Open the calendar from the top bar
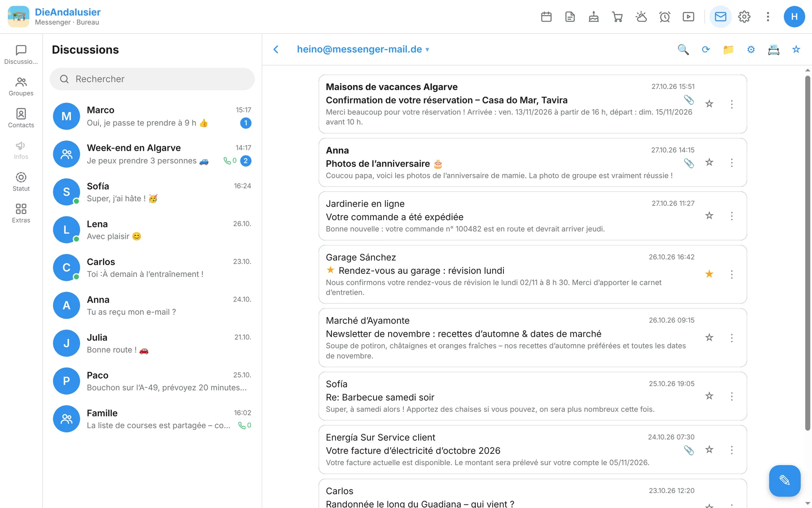 coord(546,17)
